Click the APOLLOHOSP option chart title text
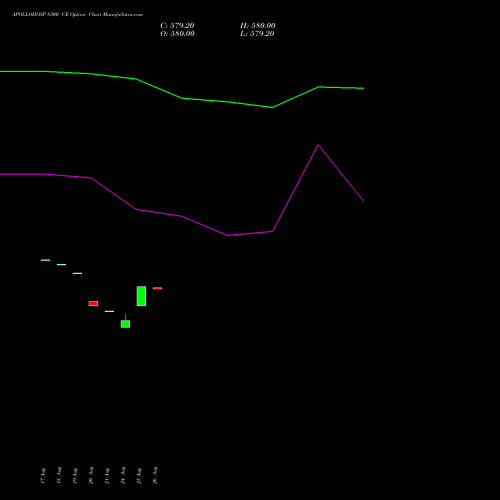The width and height of the screenshot is (500, 500). [x=77, y=15]
